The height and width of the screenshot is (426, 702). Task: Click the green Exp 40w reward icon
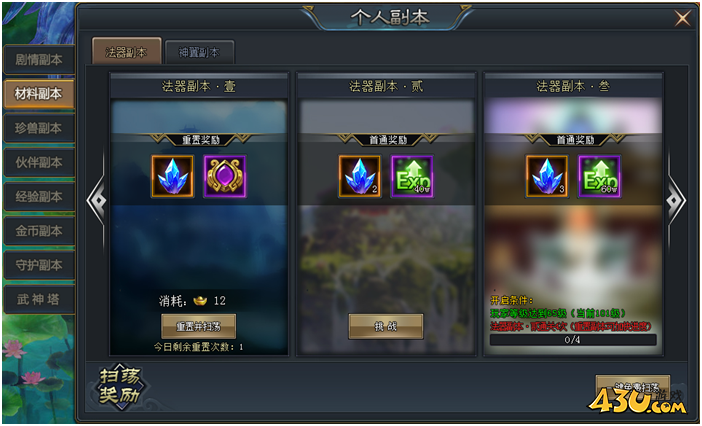click(412, 176)
